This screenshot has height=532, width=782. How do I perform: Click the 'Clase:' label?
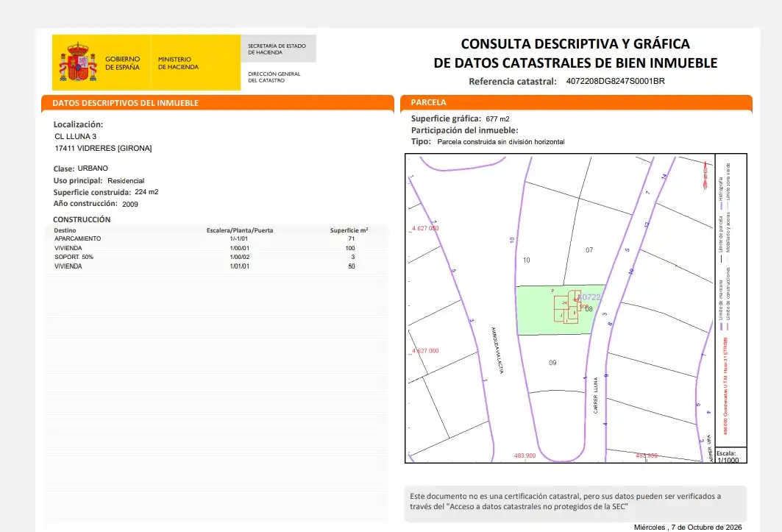tap(64, 169)
